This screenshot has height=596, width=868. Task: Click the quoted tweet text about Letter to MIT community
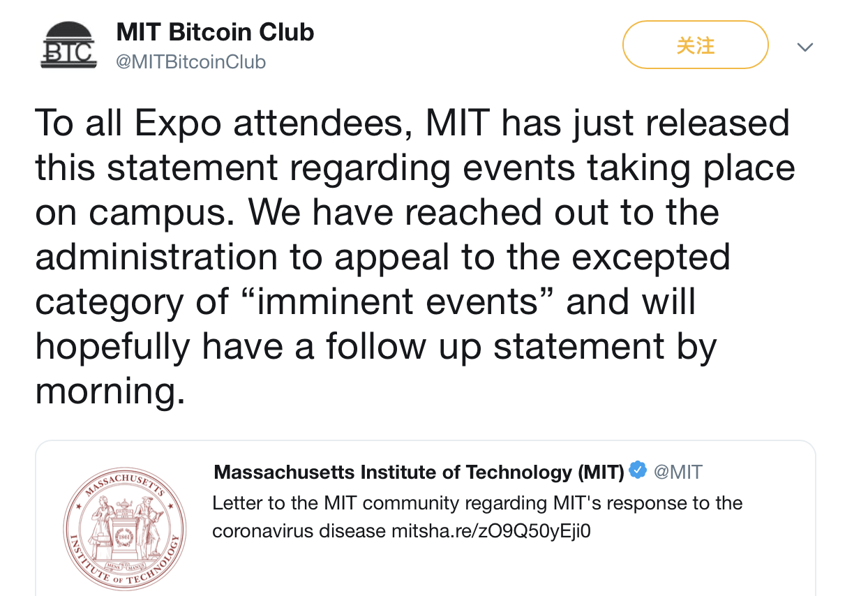coord(477,517)
